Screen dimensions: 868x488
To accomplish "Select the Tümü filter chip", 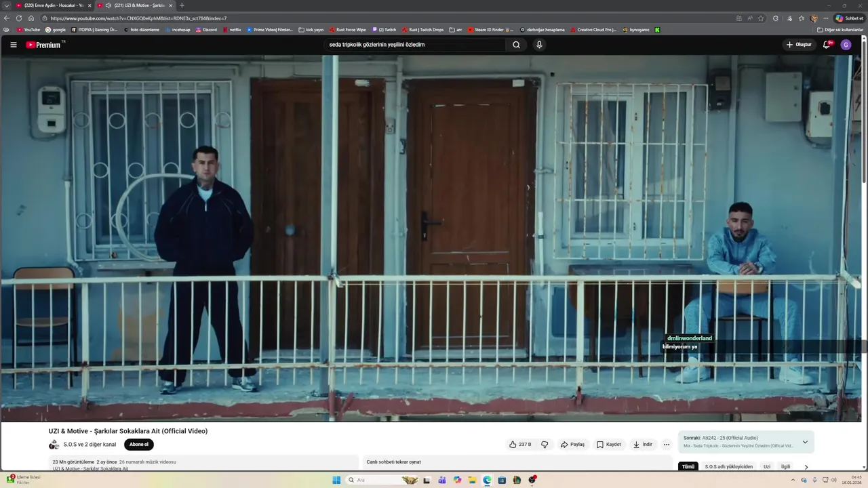I will point(688,466).
